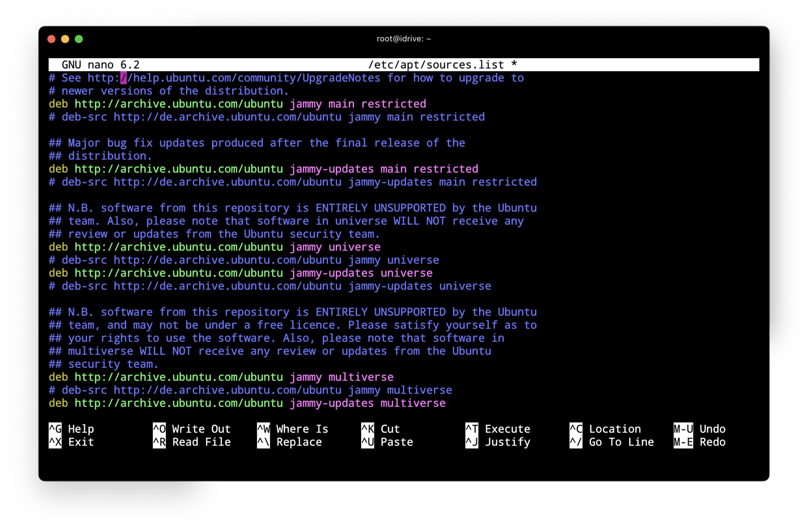Screen dimensions: 808x532
Task: Click the ^C Location shortcut
Action: point(605,429)
